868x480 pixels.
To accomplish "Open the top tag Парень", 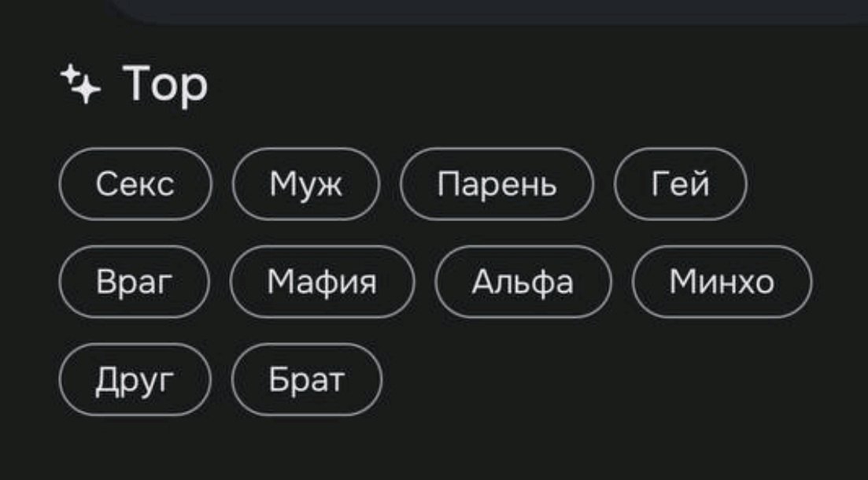I will pyautogui.click(x=497, y=184).
